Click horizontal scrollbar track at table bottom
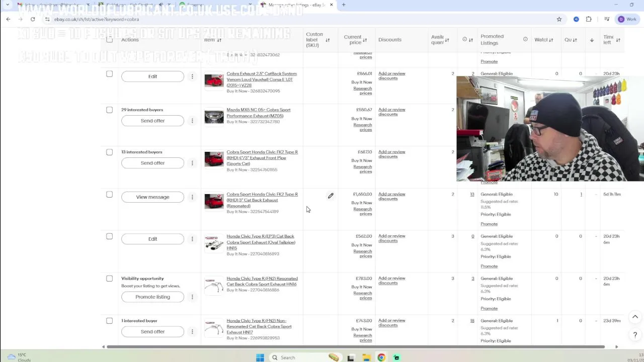The height and width of the screenshot is (362, 644). tap(355, 346)
